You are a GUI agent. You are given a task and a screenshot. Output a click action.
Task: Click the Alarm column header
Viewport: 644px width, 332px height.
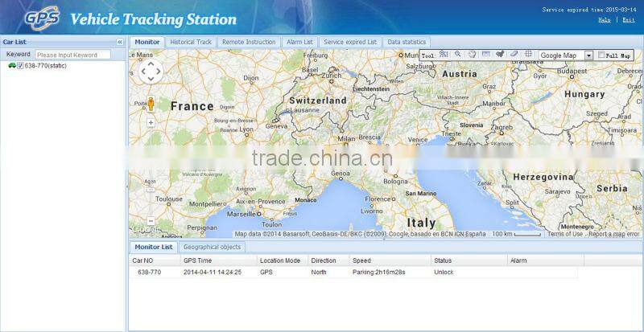(x=546, y=260)
